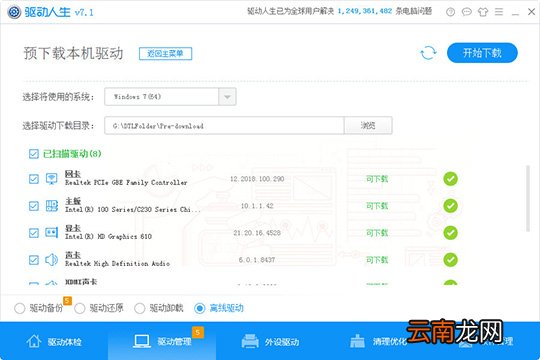540x360 pixels.
Task: Click the 外设驱动 printer icon
Action: pos(250,341)
